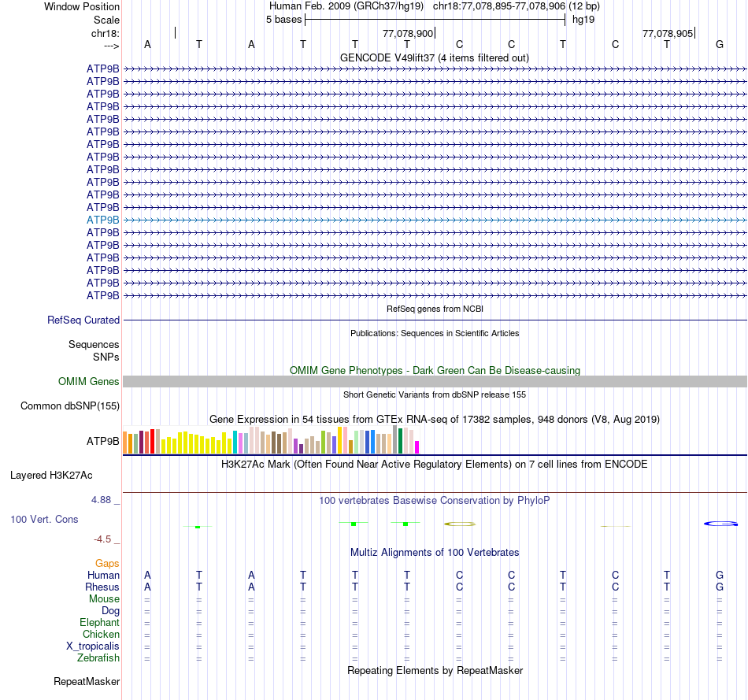Viewport: 748px width, 700px height.
Task: Click the Scale label in ruler
Action: coord(106,20)
